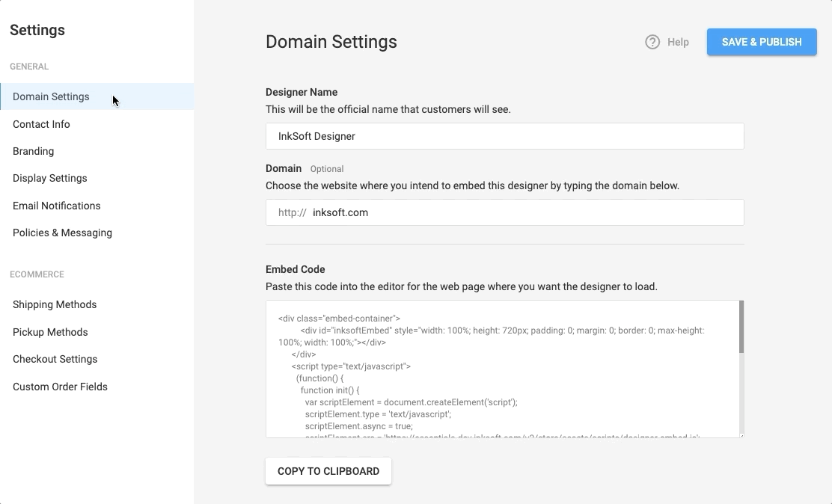Click the Help question mark icon
This screenshot has width=832, height=504.
pos(652,42)
